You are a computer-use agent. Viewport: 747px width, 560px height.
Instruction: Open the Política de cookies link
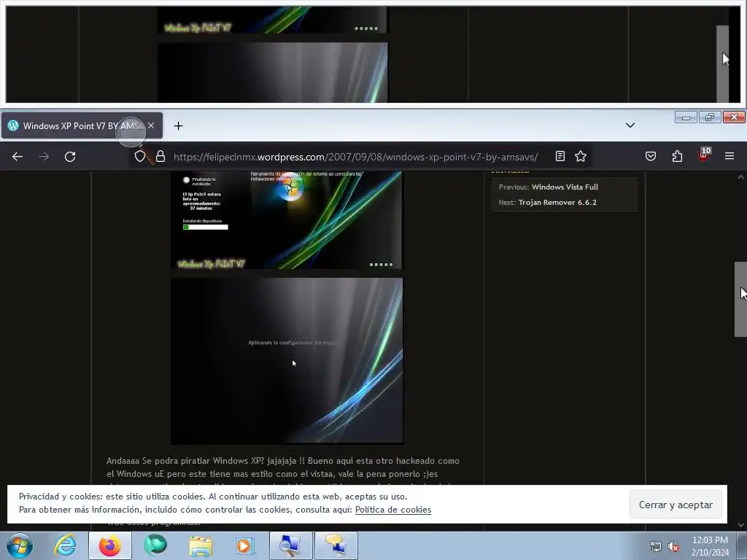pyautogui.click(x=393, y=510)
